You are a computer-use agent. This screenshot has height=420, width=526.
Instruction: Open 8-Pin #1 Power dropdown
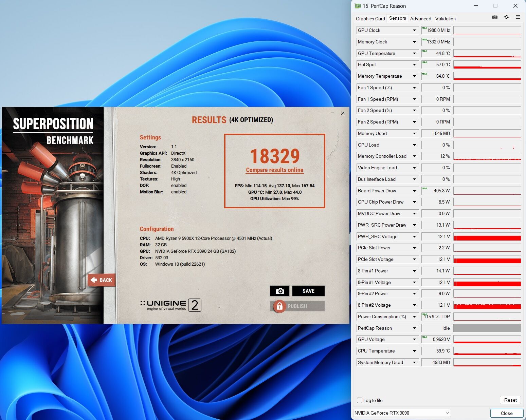tap(414, 271)
